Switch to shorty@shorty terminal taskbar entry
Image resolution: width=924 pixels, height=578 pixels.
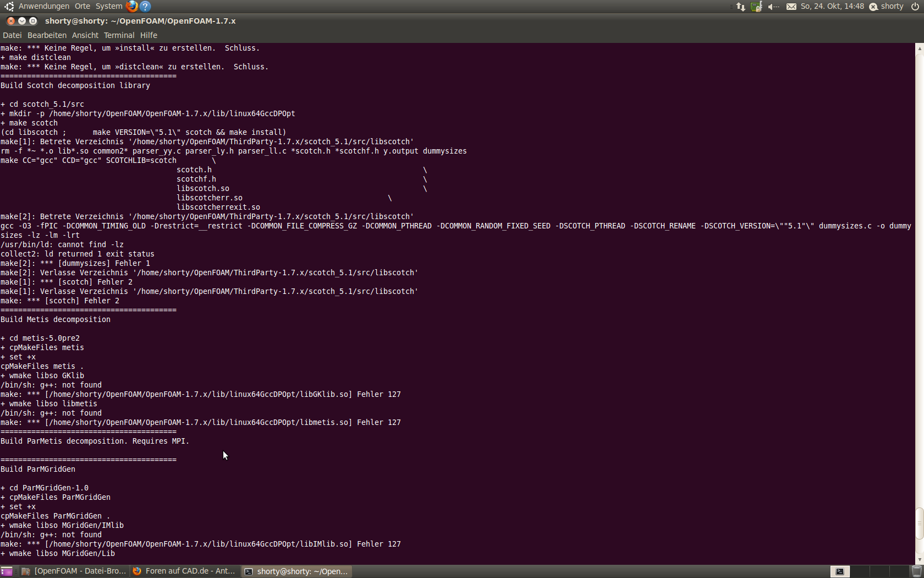(x=296, y=571)
